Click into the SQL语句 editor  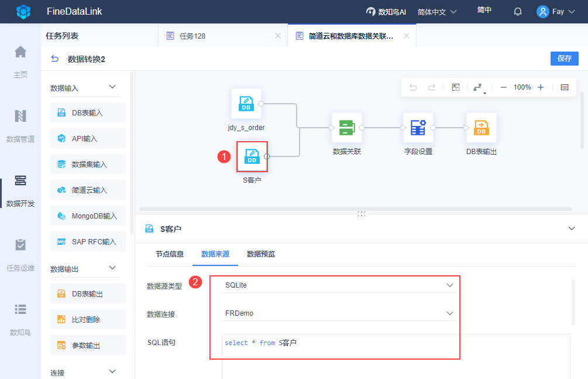tap(396, 356)
